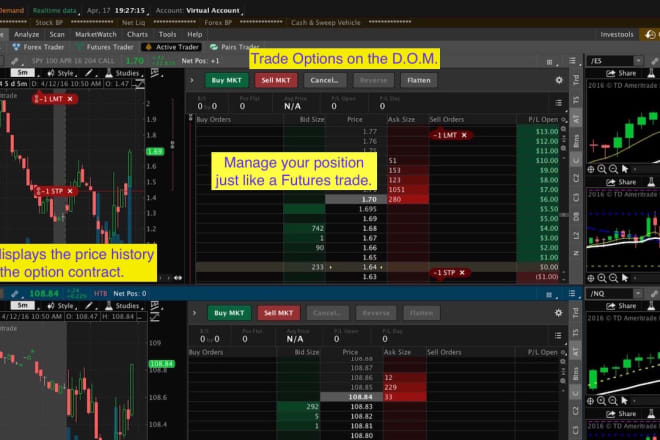Image resolution: width=660 pixels, height=440 pixels.
Task: Open the 5m timeframe selector in the lower chart
Action: [x=23, y=305]
